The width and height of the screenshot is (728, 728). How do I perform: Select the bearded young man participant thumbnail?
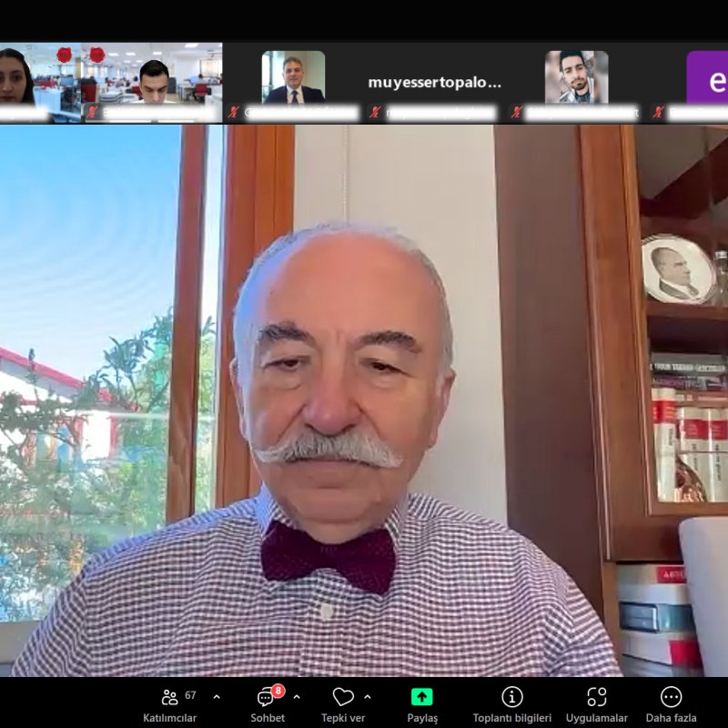tap(576, 77)
